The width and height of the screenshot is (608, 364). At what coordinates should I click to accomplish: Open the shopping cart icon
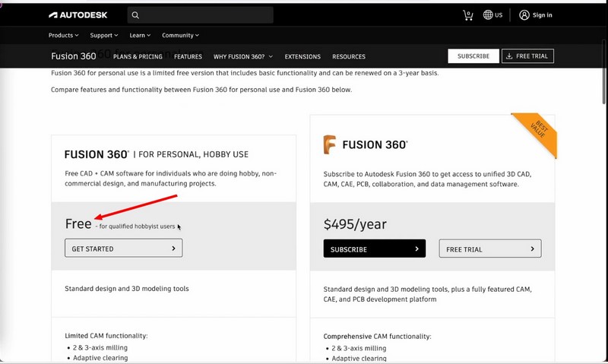(x=467, y=15)
